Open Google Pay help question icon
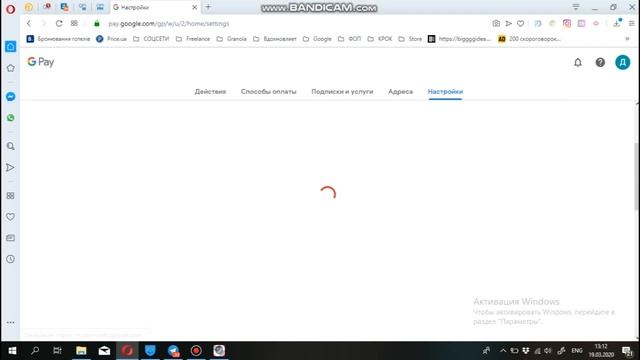Screen dimensions: 640x360 (600, 62)
